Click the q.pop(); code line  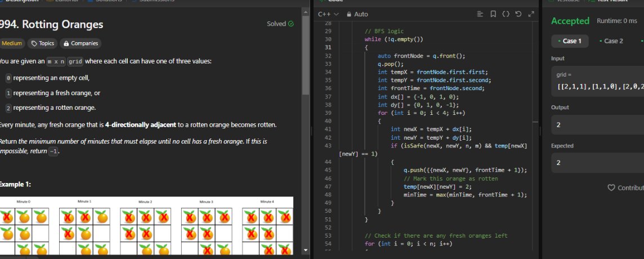[x=391, y=64]
